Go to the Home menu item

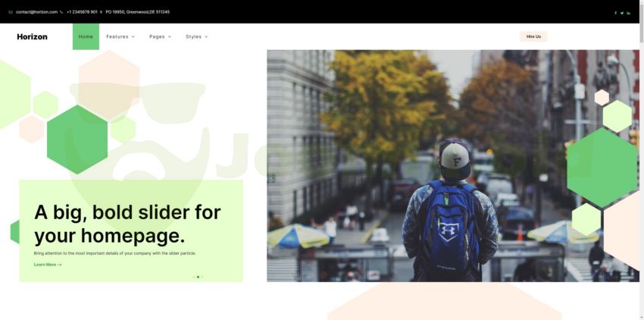[x=86, y=36]
